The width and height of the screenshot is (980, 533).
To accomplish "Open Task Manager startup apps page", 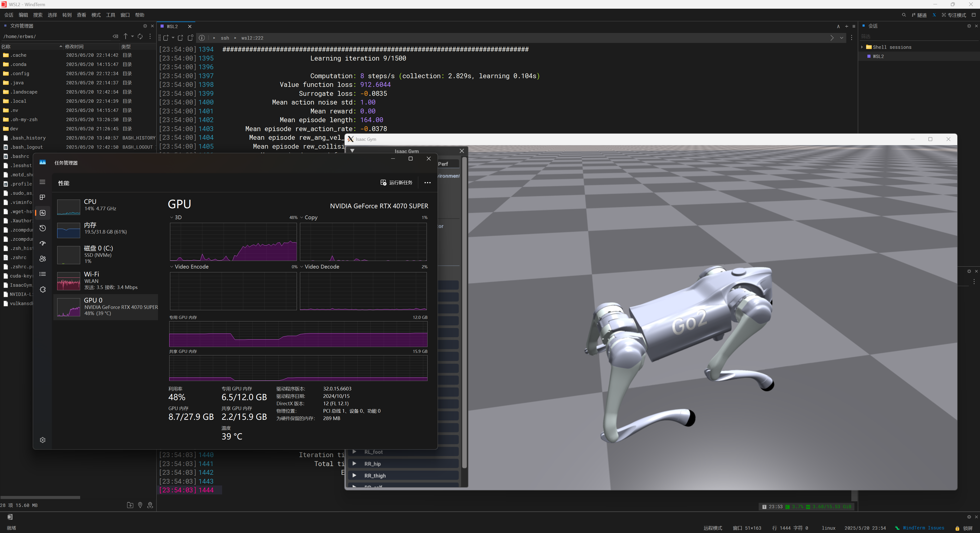I will click(x=43, y=243).
